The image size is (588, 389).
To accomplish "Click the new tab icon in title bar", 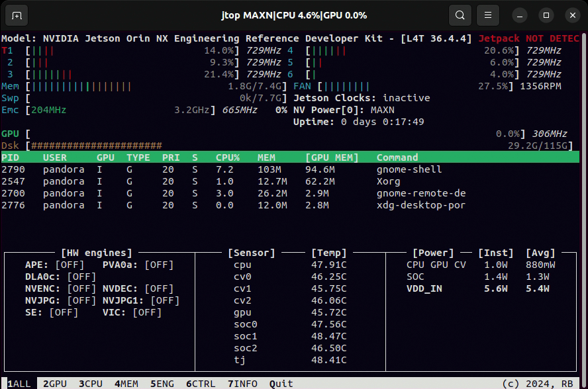I will coord(17,15).
